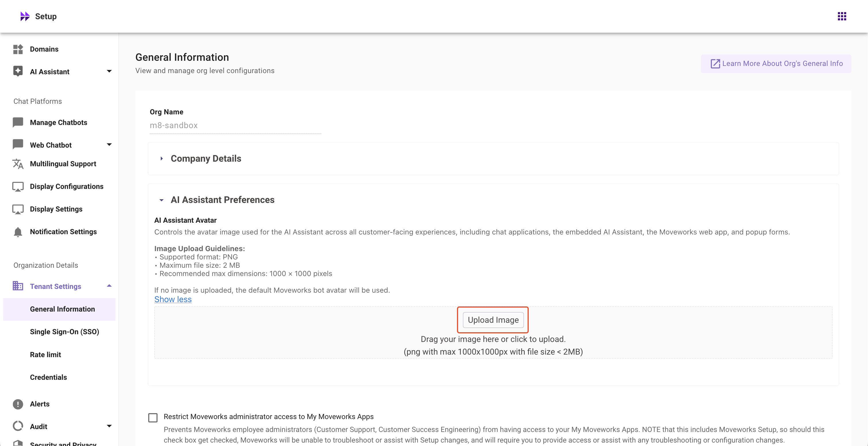Go to the Credentials page
The height and width of the screenshot is (446, 868).
coord(49,377)
